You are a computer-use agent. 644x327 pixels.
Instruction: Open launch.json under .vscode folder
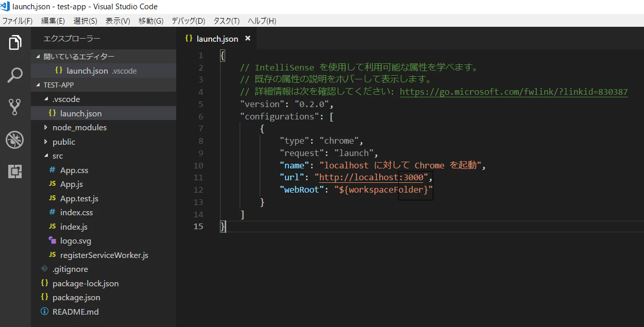click(x=104, y=113)
